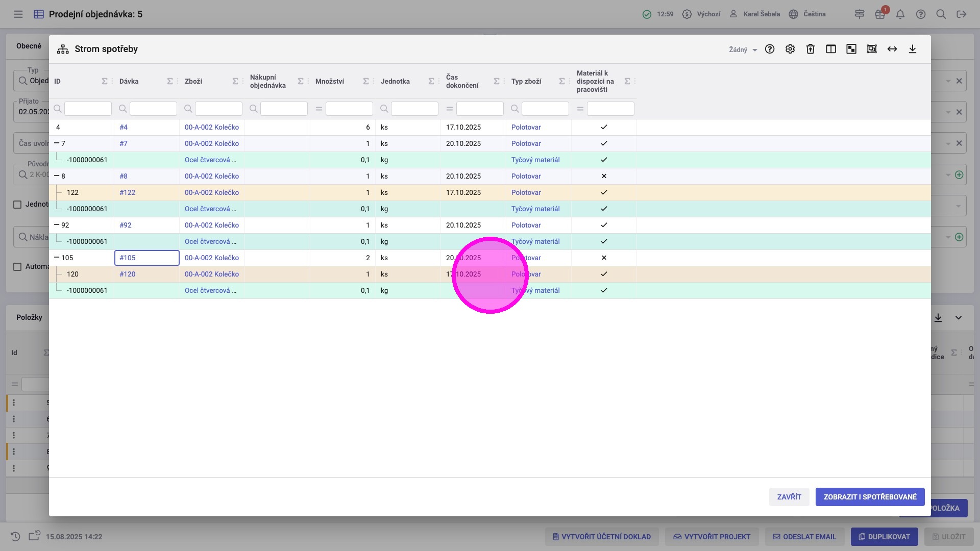
Task: Click the global search magnifier in top bar
Action: pyautogui.click(x=941, y=14)
